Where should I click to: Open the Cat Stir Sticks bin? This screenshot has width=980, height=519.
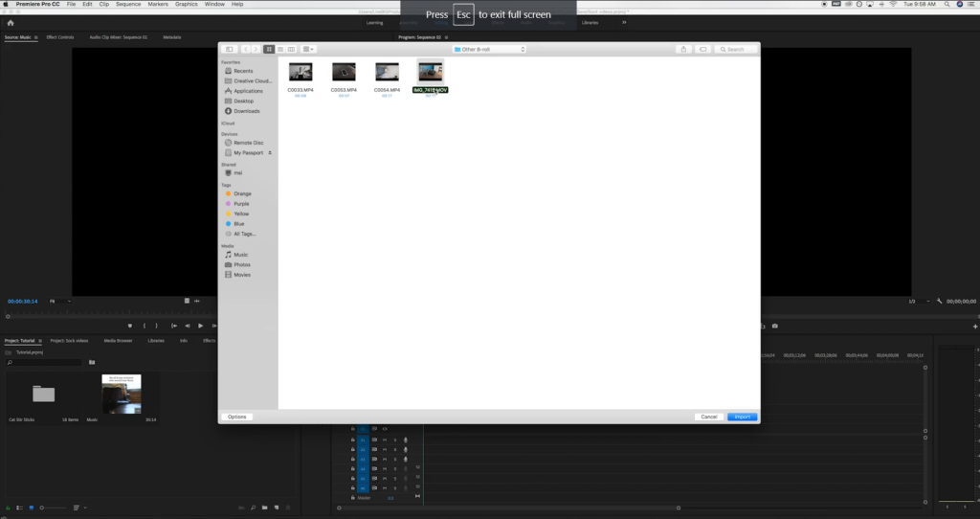click(x=44, y=394)
